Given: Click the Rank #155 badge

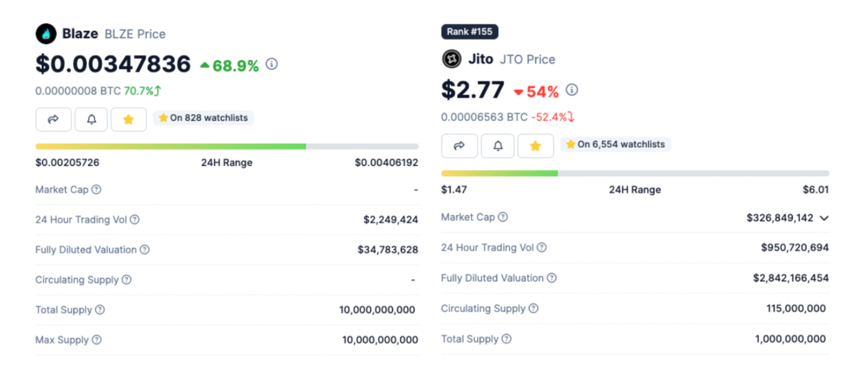Looking at the screenshot, I should click(469, 32).
